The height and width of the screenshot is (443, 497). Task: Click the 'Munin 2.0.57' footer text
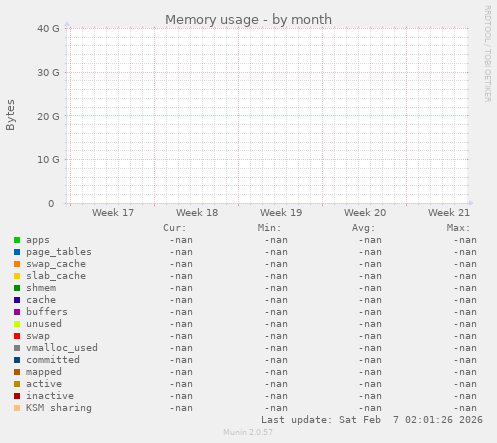(x=248, y=432)
